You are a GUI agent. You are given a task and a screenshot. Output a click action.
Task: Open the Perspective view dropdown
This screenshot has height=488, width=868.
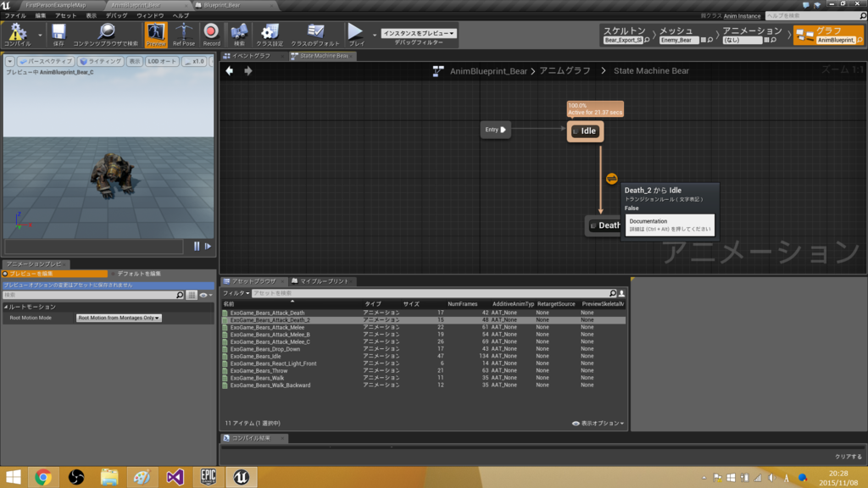pos(46,61)
